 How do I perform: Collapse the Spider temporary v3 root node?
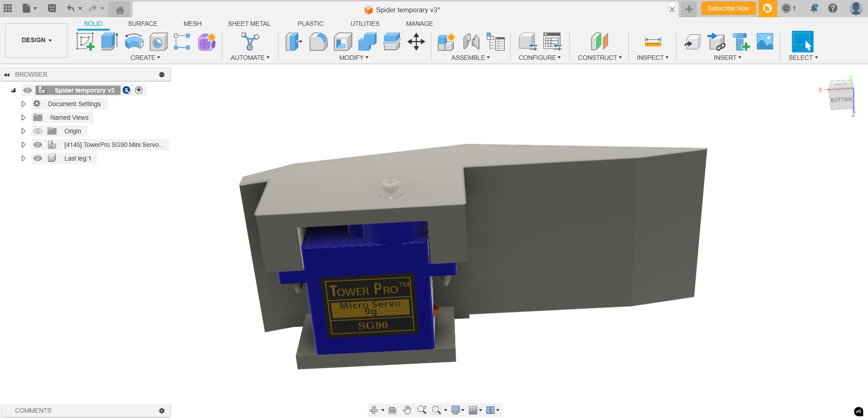click(13, 90)
